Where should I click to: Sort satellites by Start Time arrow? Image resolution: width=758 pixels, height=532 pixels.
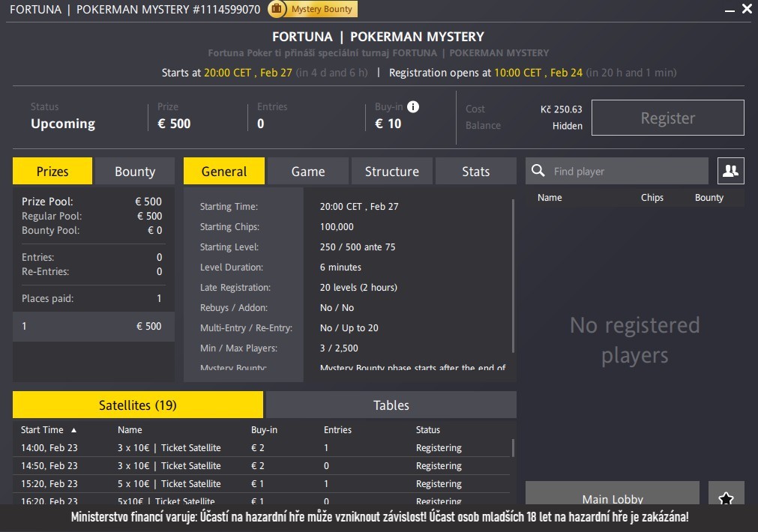(x=73, y=430)
